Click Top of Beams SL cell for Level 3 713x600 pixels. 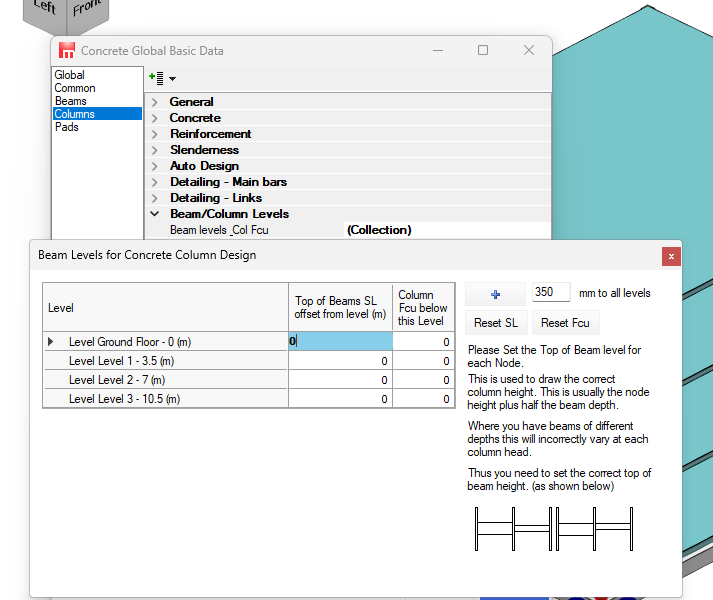340,399
